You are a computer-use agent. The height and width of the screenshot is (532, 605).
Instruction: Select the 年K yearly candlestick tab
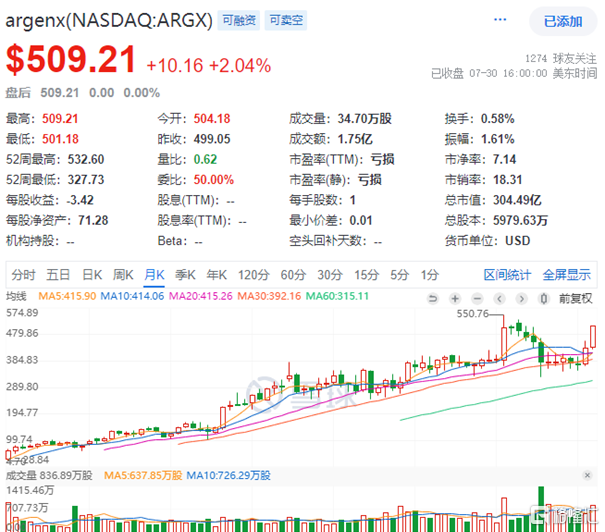point(216,275)
